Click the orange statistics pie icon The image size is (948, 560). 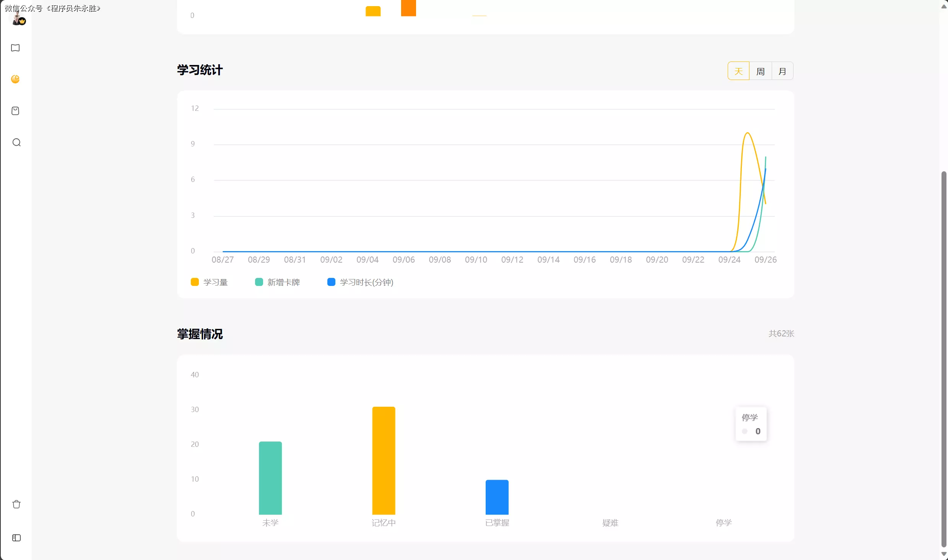pos(15,79)
